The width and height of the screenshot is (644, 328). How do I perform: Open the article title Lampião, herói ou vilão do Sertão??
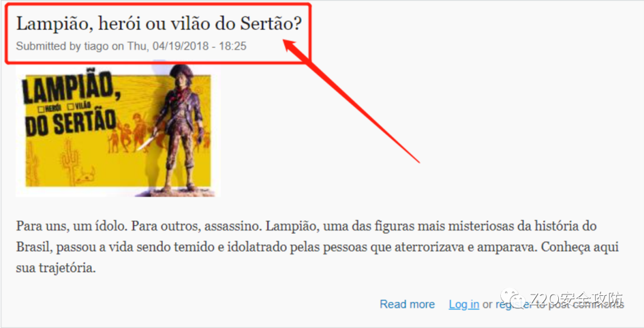point(159,24)
